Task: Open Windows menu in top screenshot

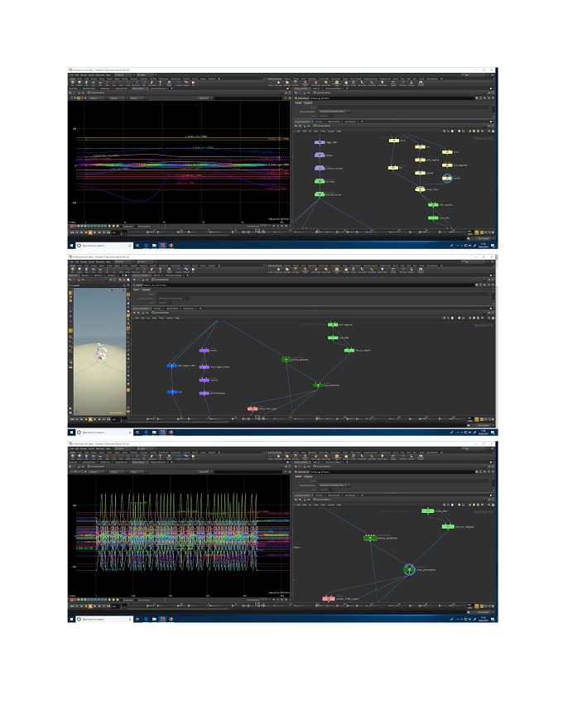Action: click(x=100, y=74)
